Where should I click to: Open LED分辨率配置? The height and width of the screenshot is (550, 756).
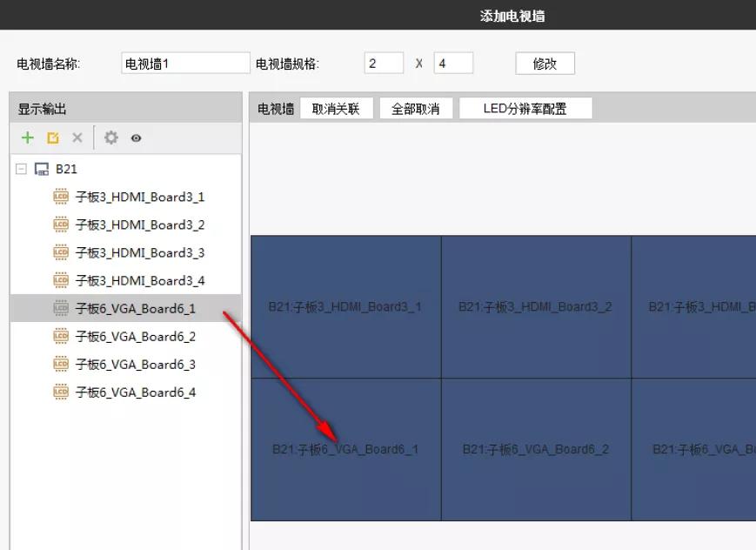pyautogui.click(x=526, y=107)
